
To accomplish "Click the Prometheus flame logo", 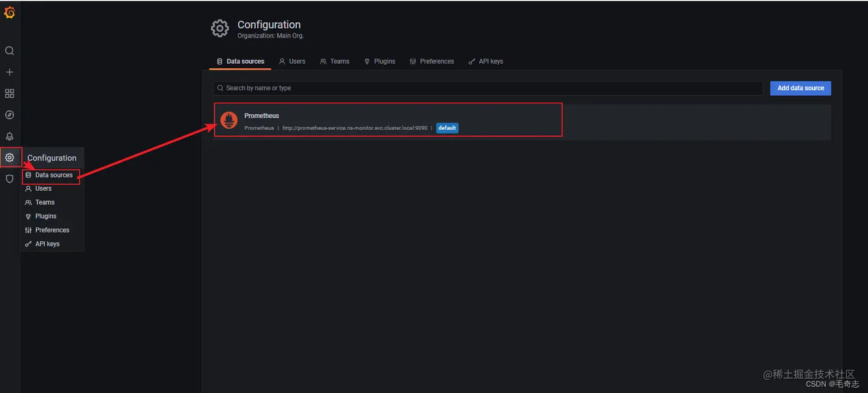I will pyautogui.click(x=229, y=120).
